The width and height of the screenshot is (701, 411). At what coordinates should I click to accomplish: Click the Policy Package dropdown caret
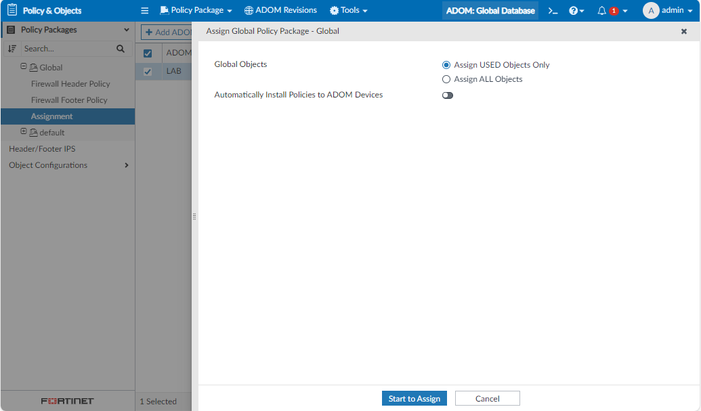click(x=229, y=11)
